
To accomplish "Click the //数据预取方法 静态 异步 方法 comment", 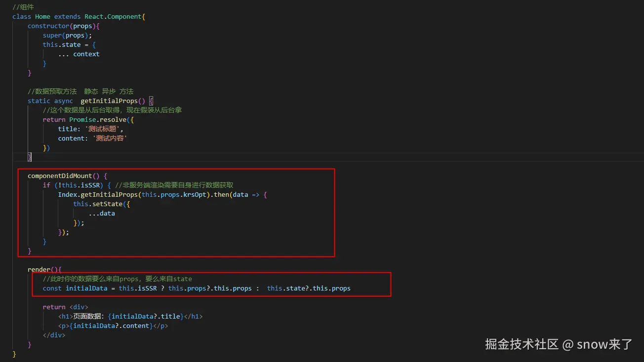I will pyautogui.click(x=80, y=91).
